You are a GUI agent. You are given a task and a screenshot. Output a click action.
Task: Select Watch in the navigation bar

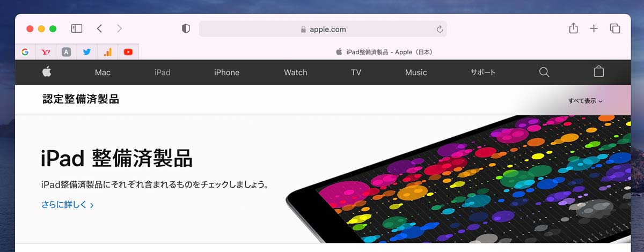point(296,72)
